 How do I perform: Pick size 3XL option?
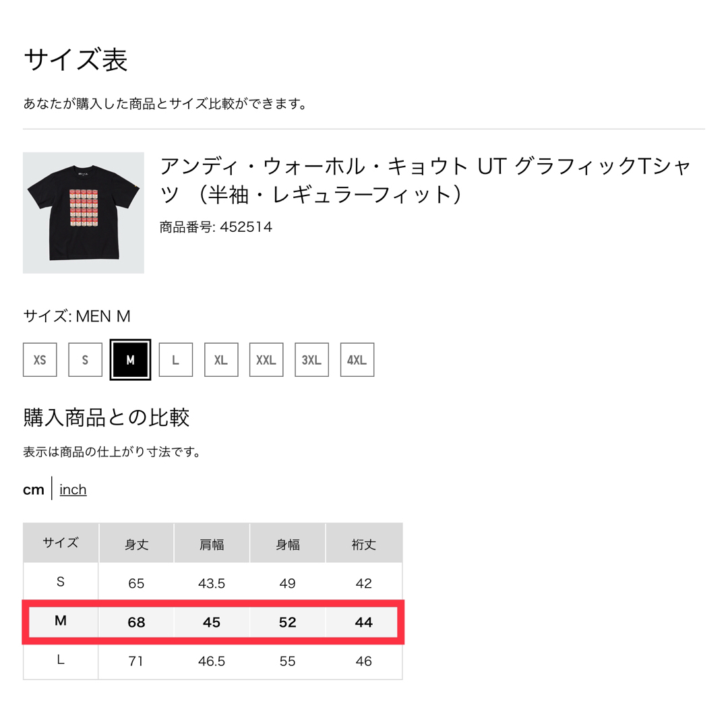[311, 360]
